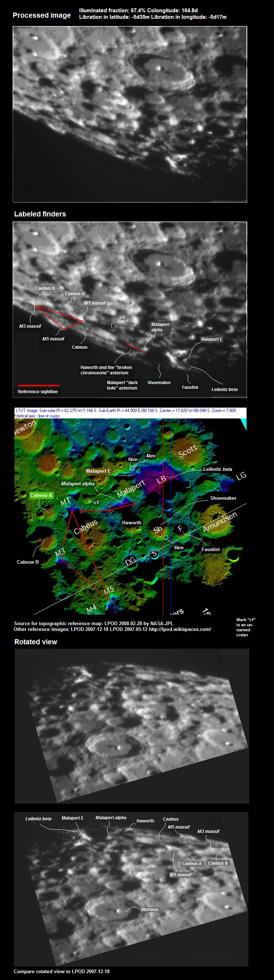Click the 4km marker label on map
The width and height of the screenshot is (274, 980).
pos(151,456)
